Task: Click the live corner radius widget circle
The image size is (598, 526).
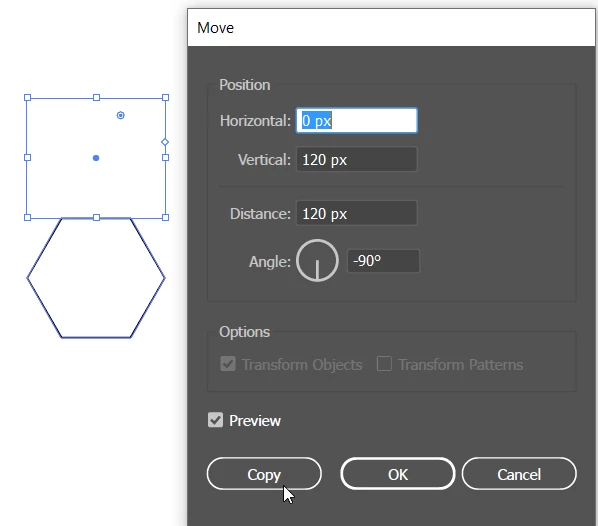Action: (121, 115)
